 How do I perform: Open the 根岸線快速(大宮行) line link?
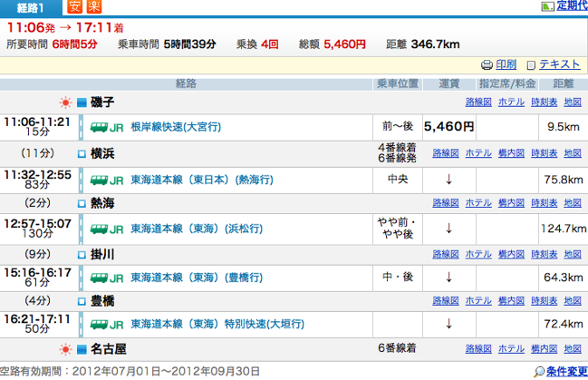click(175, 127)
